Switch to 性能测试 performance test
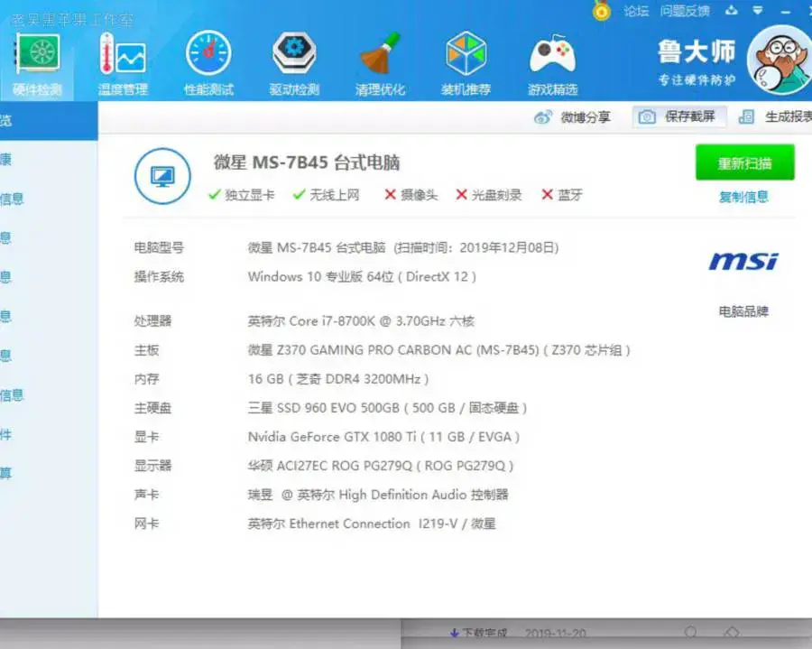The width and height of the screenshot is (812, 649). (208, 64)
